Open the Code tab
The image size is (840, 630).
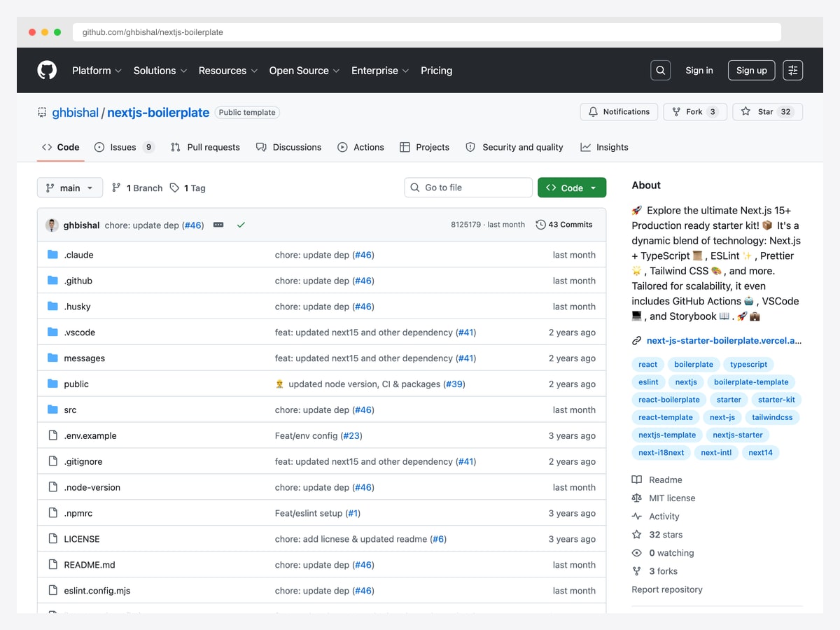[61, 147]
